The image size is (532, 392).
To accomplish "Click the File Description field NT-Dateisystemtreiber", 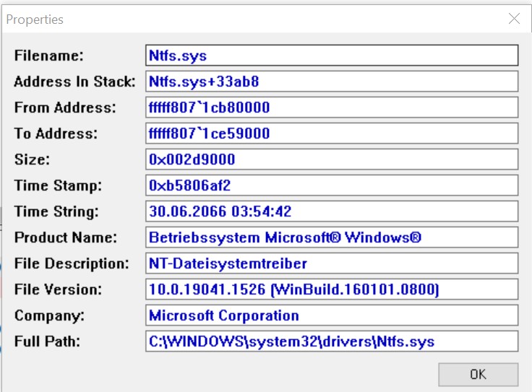I will 332,263.
